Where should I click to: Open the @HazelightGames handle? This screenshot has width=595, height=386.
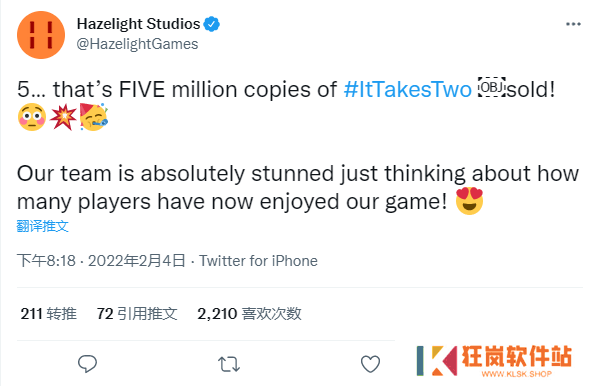137,44
